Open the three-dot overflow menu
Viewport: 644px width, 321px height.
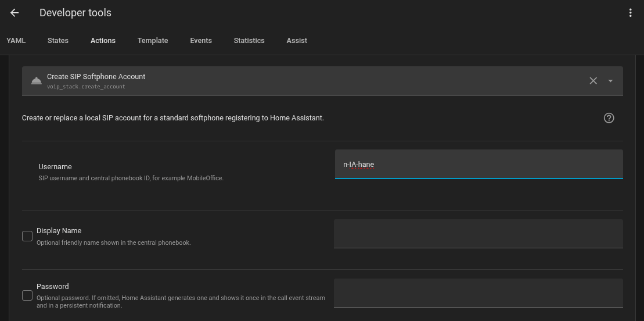pos(630,13)
